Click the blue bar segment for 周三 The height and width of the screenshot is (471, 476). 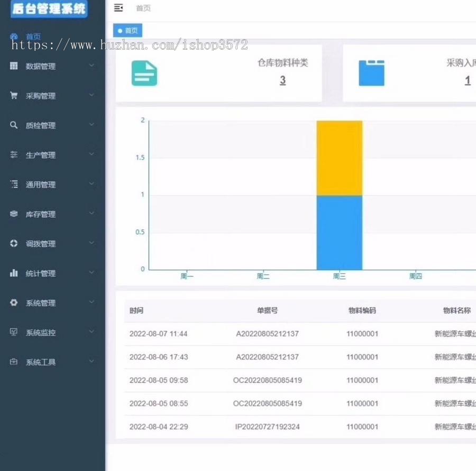(340, 233)
